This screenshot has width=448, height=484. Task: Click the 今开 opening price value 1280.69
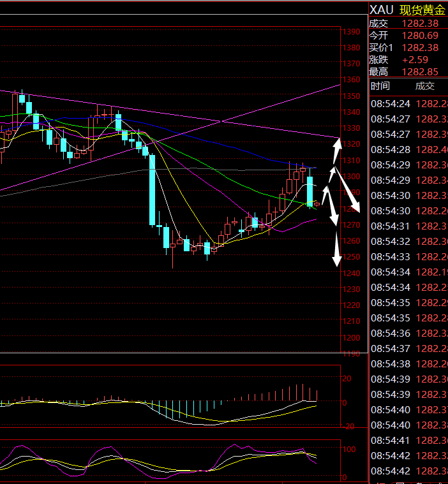[419, 35]
